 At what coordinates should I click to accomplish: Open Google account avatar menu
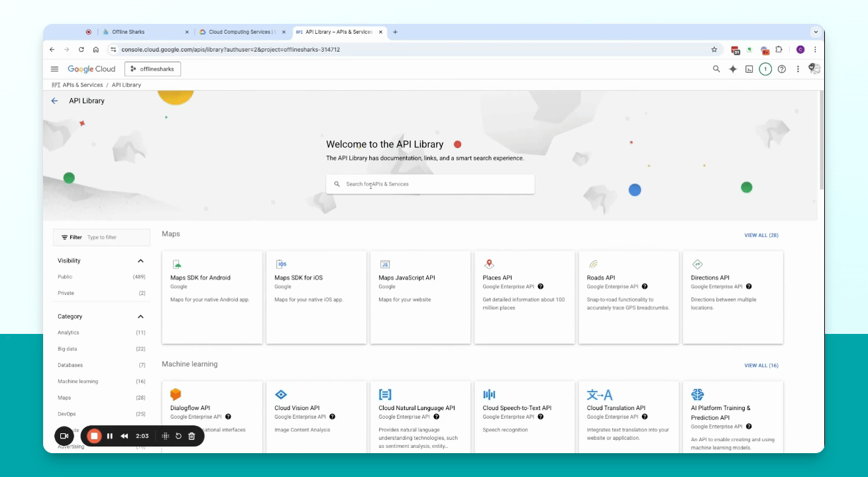coord(814,68)
